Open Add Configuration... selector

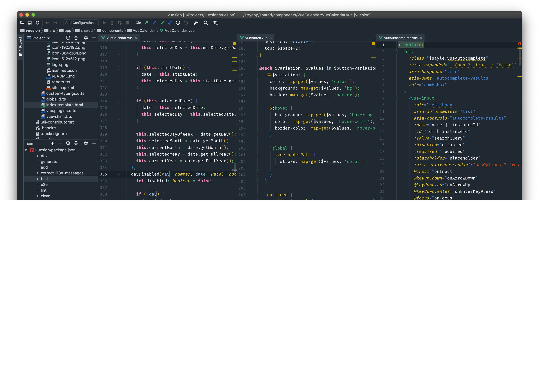81,23
